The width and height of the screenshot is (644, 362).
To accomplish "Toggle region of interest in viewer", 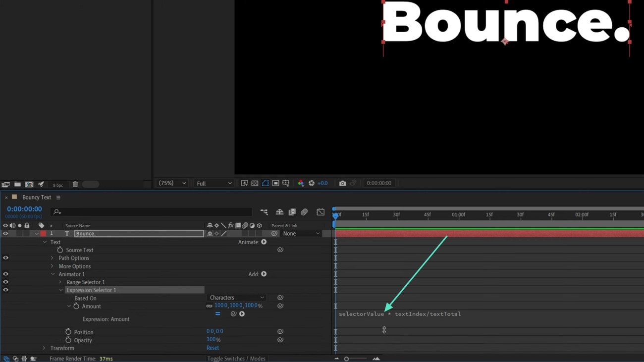I will (275, 183).
